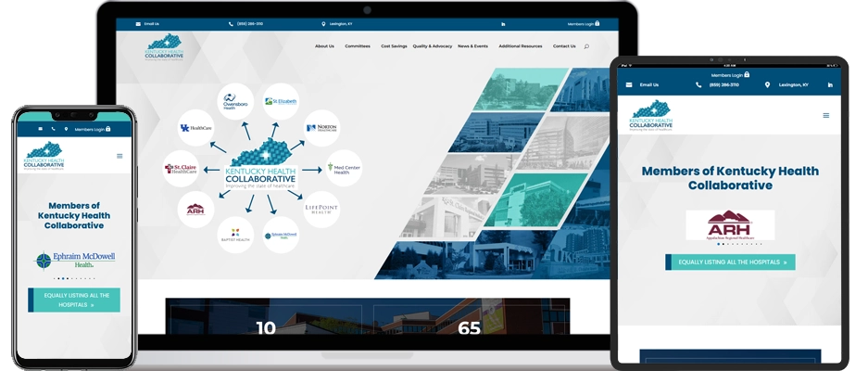
Task: Click Email Us text on the laptop top bar
Action: click(152, 24)
